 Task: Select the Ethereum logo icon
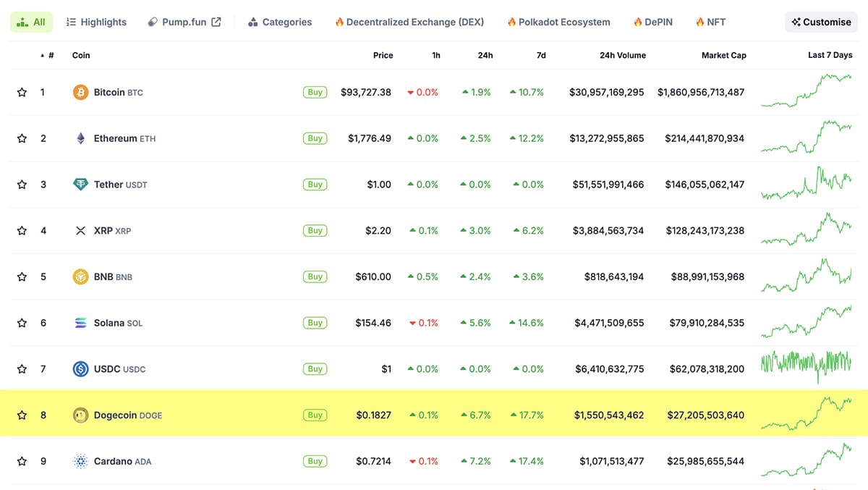(80, 138)
